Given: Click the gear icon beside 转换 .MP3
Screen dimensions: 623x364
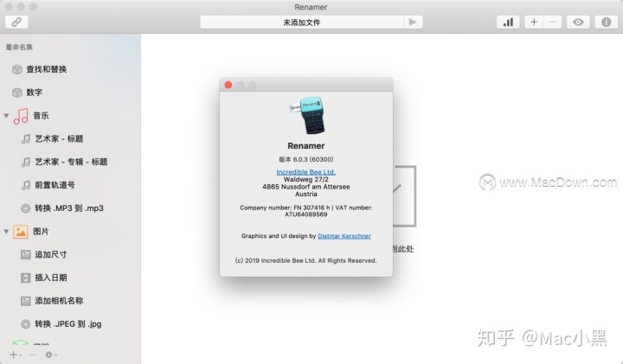Looking at the screenshot, I should 25,208.
